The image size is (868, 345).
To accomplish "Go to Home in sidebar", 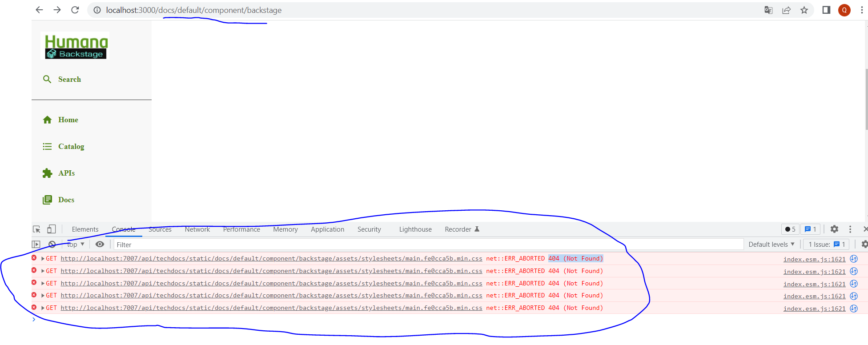I will (x=68, y=120).
